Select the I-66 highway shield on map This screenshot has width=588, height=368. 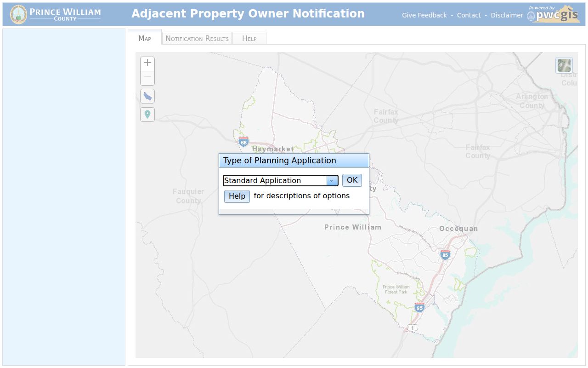[243, 142]
